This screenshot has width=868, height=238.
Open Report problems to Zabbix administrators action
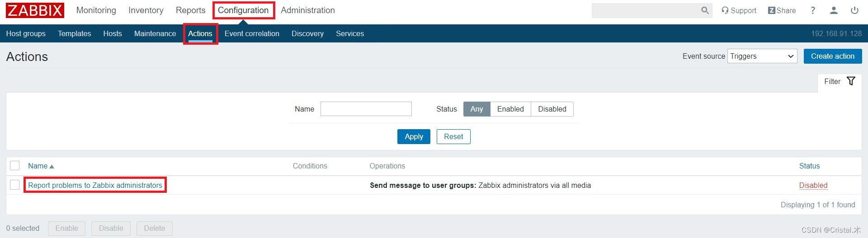click(x=95, y=185)
